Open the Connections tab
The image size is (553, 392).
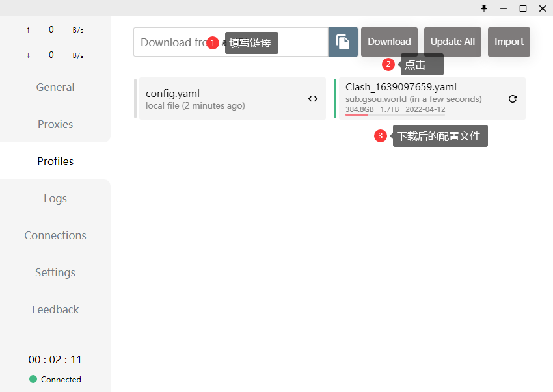(55, 235)
